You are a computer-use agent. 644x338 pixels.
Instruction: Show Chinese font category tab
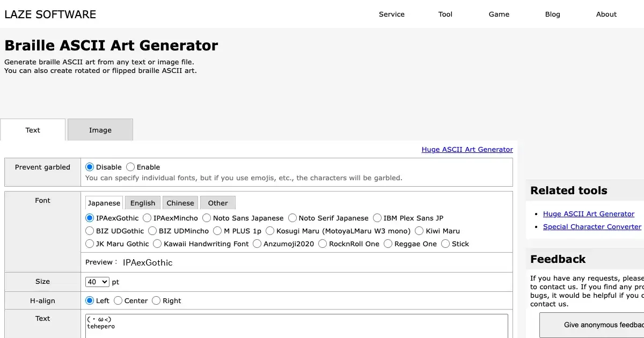[180, 203]
